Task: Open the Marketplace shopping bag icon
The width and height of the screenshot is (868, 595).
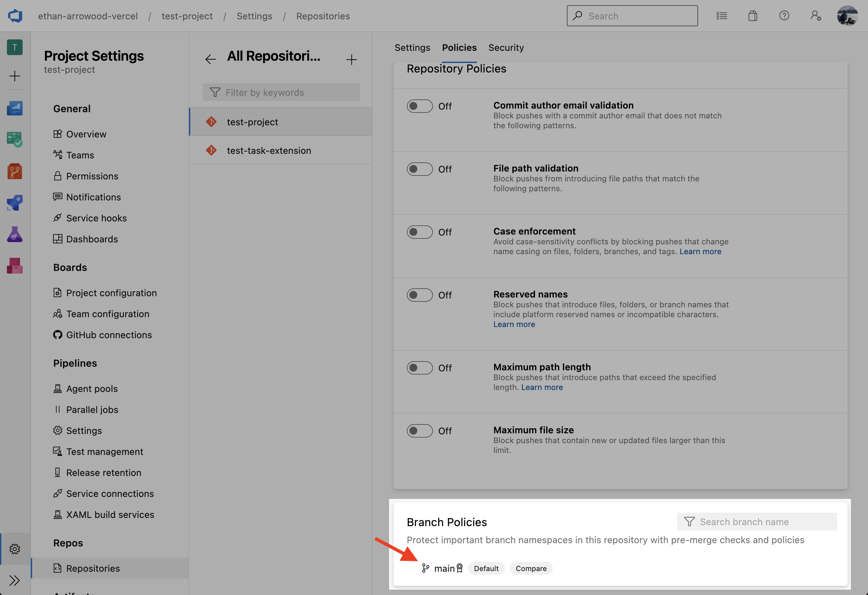Action: [x=752, y=16]
